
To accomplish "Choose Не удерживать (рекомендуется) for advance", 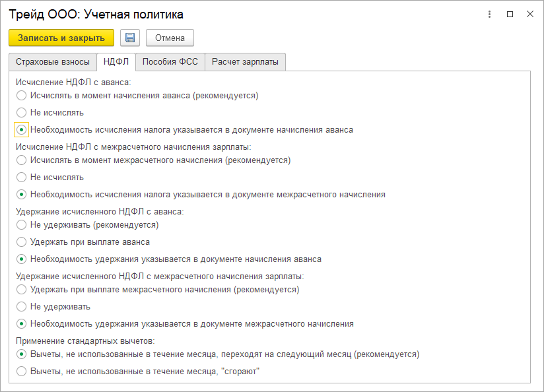I will click(x=22, y=225).
